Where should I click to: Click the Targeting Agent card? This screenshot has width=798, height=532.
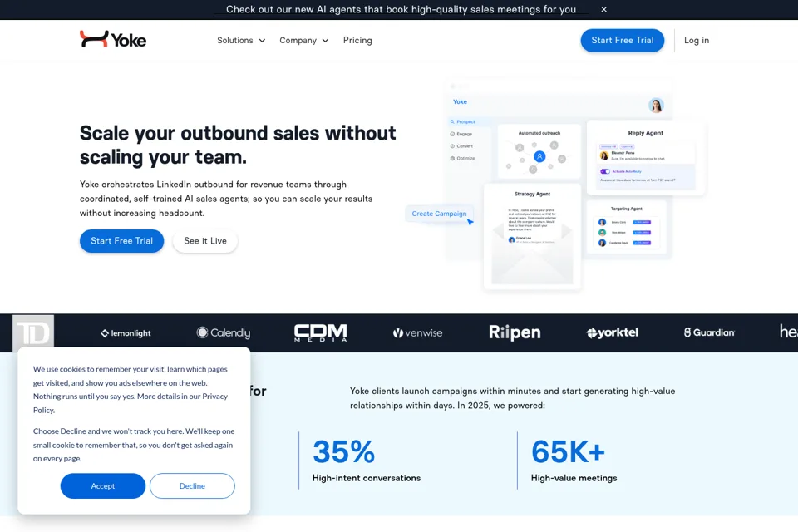pos(627,227)
